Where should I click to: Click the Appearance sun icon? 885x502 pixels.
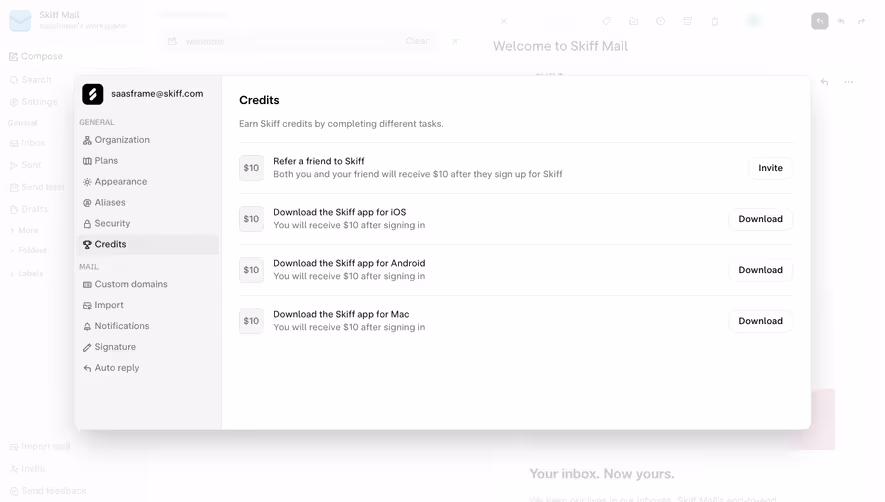pyautogui.click(x=87, y=182)
